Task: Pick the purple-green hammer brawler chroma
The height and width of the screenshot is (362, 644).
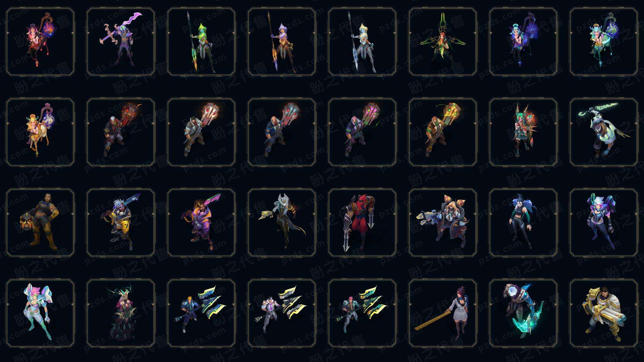Action: click(362, 132)
